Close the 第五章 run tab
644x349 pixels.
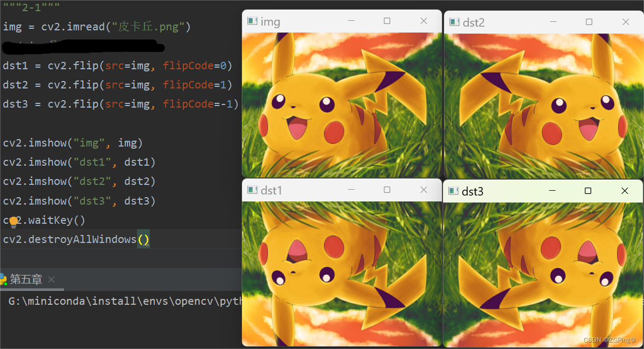51,279
